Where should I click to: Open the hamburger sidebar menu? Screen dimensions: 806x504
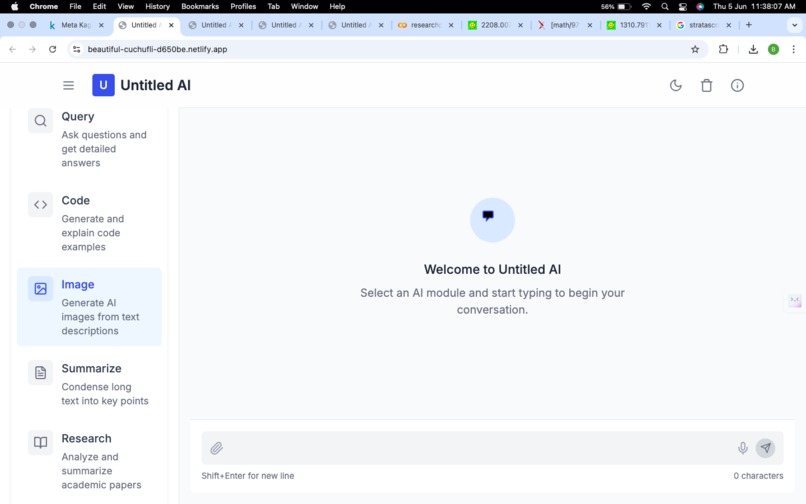point(68,85)
